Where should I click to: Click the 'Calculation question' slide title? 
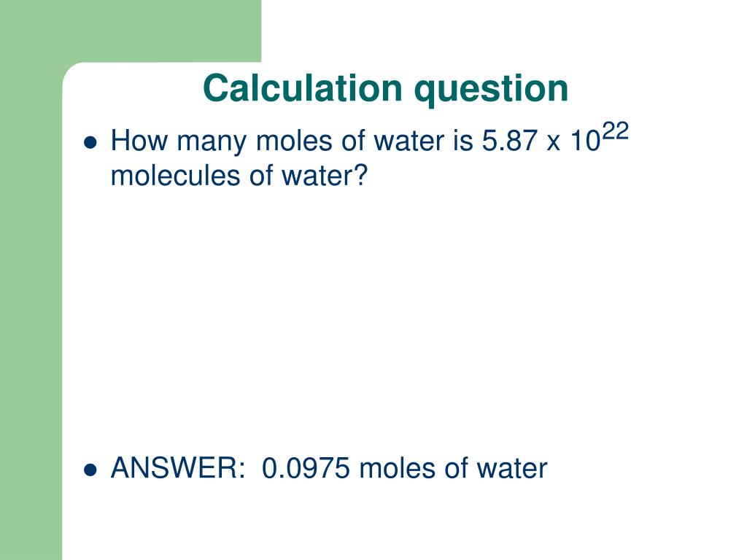click(385, 89)
